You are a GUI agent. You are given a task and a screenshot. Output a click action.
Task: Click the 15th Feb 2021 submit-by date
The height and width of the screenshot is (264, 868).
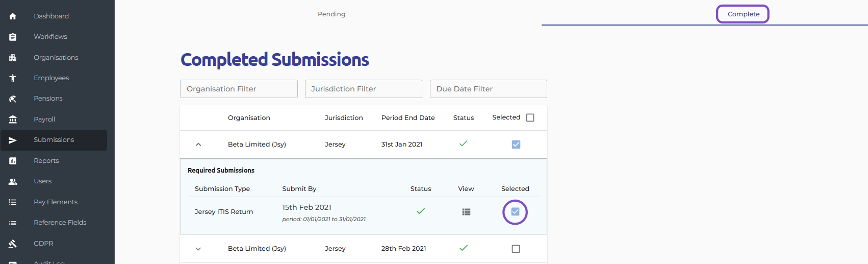[x=307, y=207]
